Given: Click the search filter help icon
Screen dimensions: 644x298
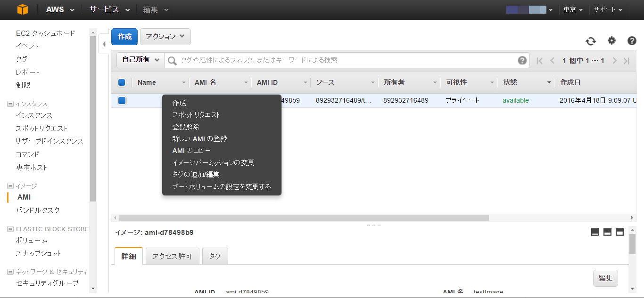Looking at the screenshot, I should (x=522, y=60).
